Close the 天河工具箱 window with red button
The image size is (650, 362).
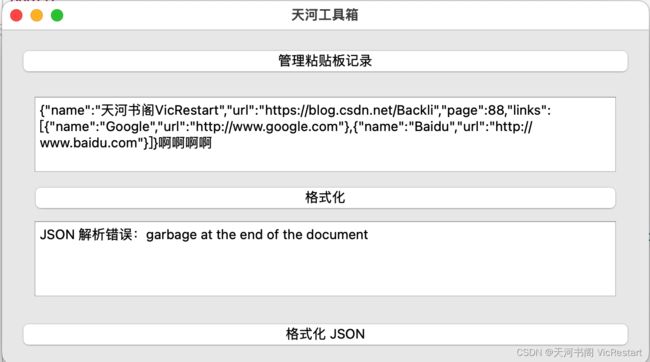[x=16, y=15]
